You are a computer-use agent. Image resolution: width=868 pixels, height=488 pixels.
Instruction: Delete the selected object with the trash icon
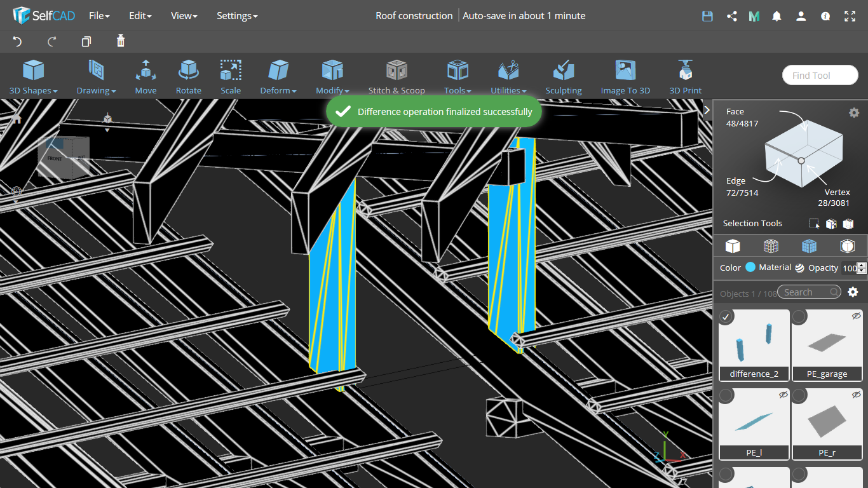(x=121, y=41)
